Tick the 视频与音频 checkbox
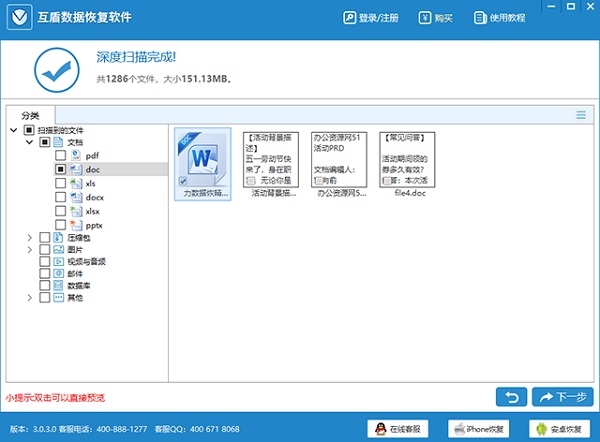 (44, 261)
